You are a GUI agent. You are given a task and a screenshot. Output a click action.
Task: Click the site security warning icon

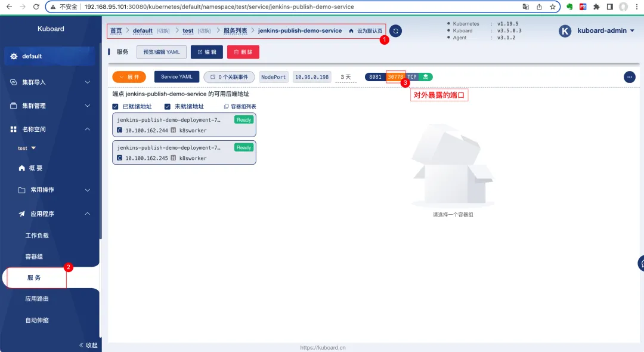coord(53,7)
